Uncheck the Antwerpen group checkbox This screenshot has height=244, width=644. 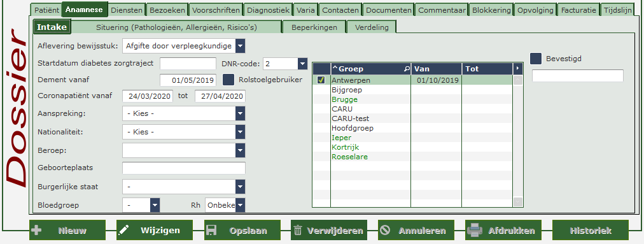(321, 80)
